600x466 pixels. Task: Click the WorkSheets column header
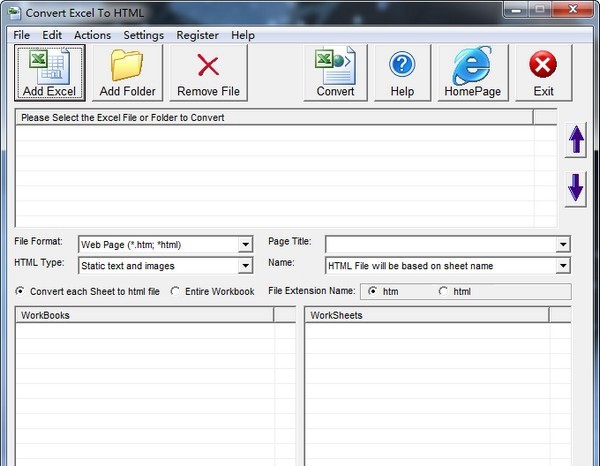coord(427,315)
